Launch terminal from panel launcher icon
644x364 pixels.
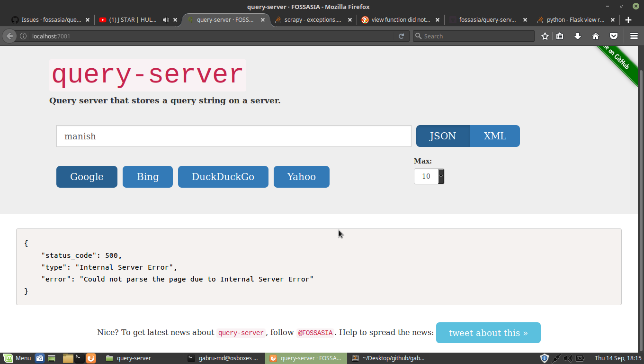coord(79,358)
